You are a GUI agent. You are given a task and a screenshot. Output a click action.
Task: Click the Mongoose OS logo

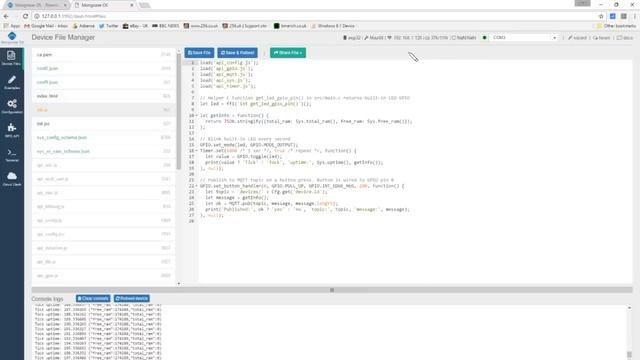(12, 38)
